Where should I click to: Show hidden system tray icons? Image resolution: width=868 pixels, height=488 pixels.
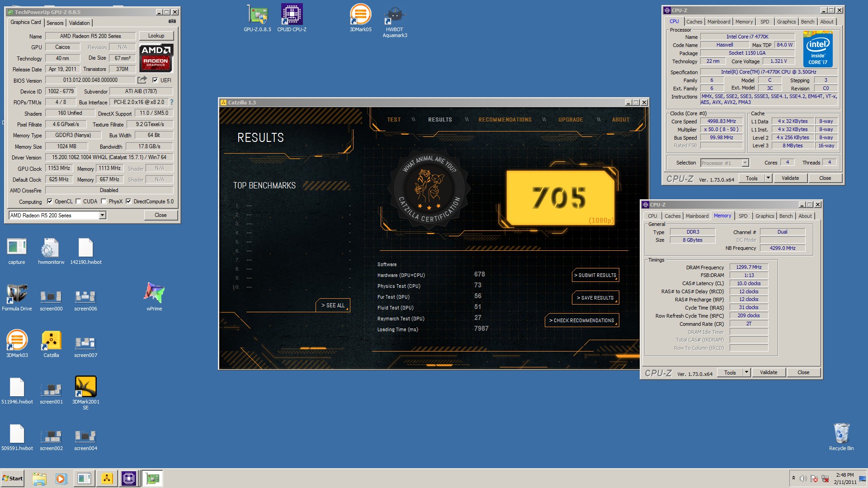793,478
